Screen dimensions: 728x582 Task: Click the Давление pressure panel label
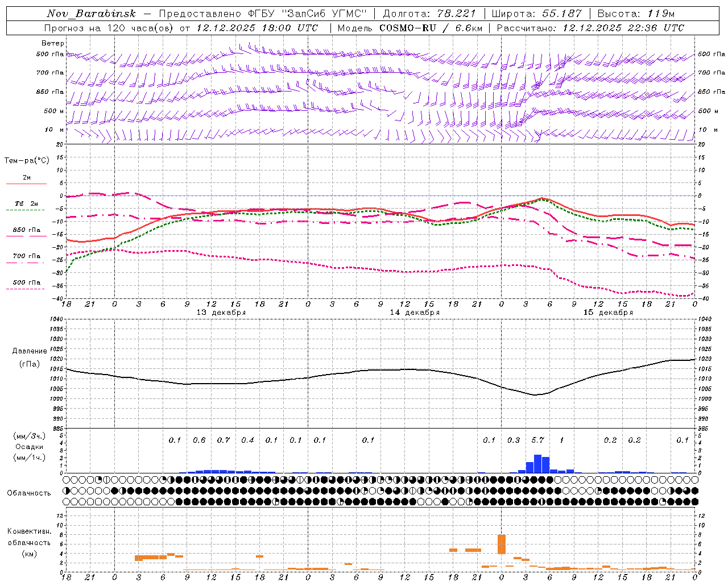tap(30, 351)
